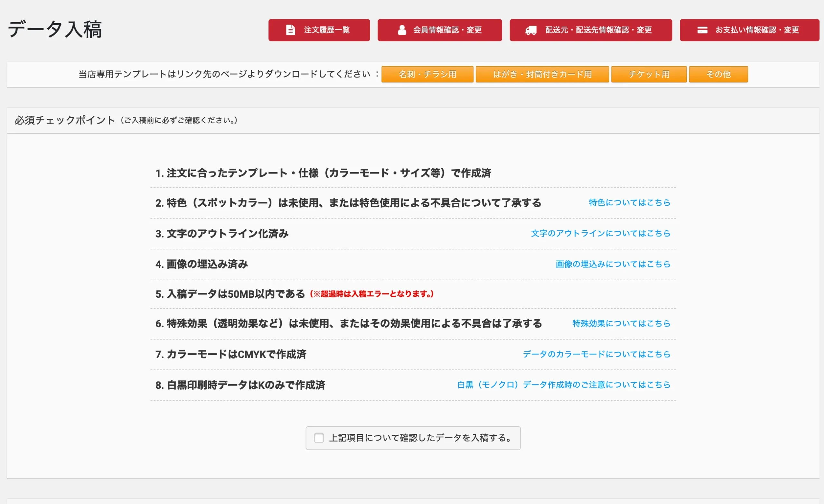
Task: Click the 会員情報確認・変更 button text
Action: point(447,30)
